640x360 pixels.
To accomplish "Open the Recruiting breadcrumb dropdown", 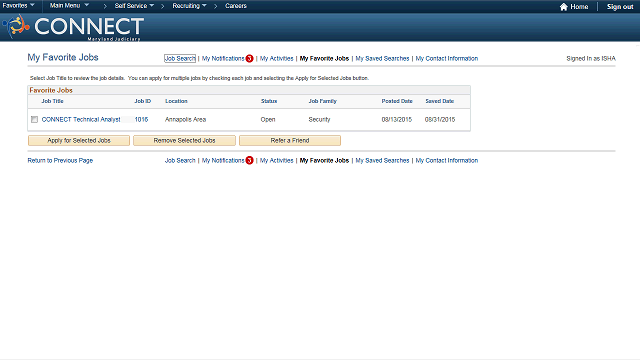I will pos(189,6).
